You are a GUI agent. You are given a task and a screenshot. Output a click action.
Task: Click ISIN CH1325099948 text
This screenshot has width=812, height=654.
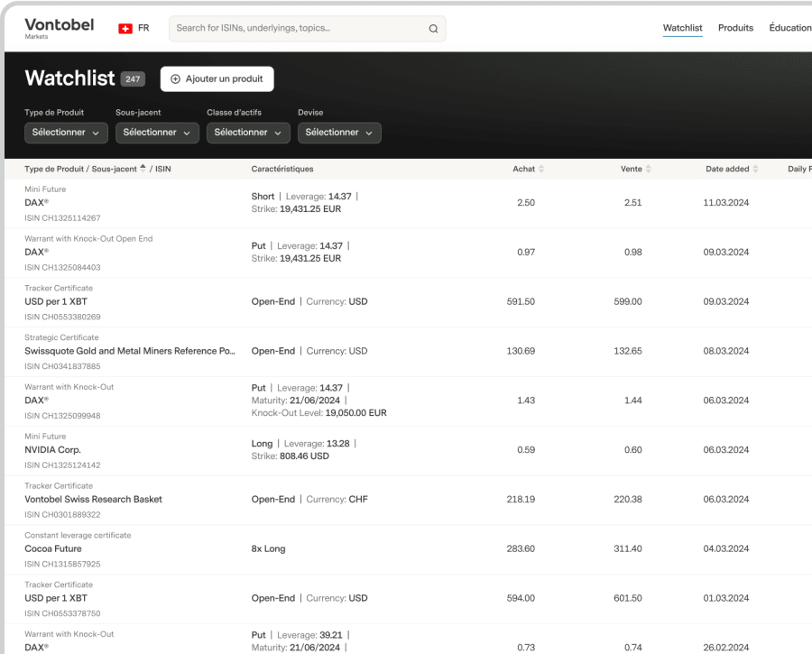(x=62, y=416)
